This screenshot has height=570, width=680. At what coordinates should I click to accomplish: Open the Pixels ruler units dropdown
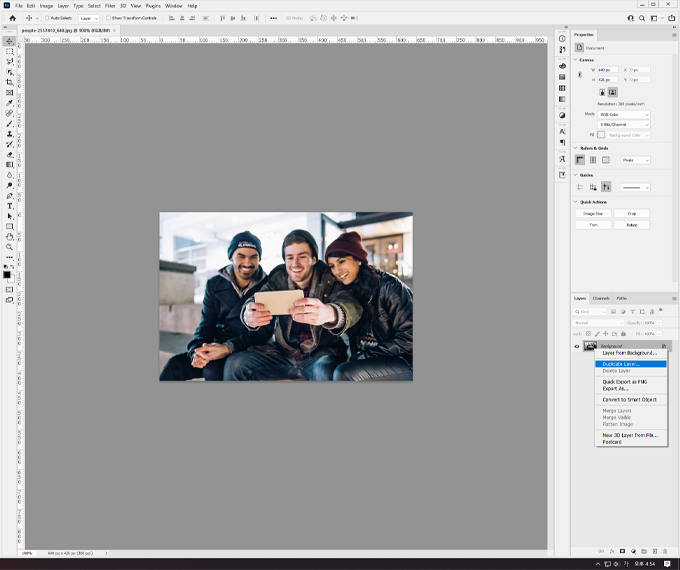(x=635, y=160)
